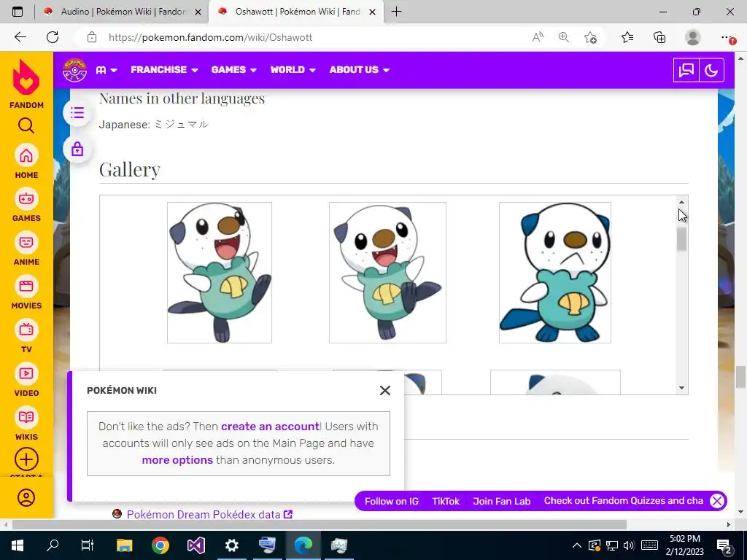This screenshot has height=560, width=747.
Task: Expand the Explore book-icon dropdown
Action: tap(107, 70)
